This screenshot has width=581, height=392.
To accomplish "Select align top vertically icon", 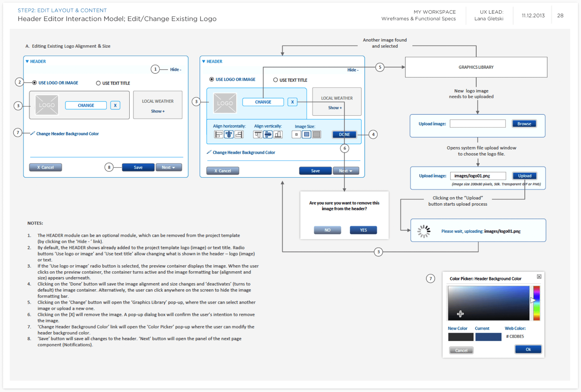I will coord(258,134).
